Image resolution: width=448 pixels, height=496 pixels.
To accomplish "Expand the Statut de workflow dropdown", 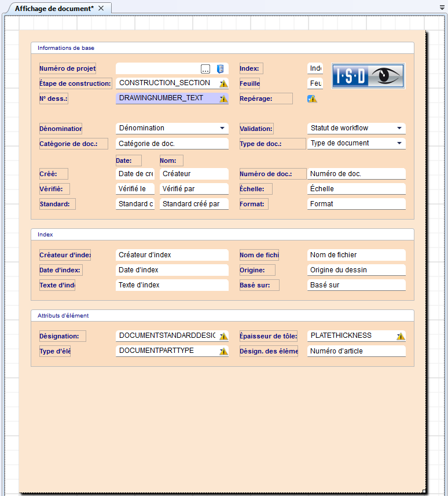I will [399, 128].
